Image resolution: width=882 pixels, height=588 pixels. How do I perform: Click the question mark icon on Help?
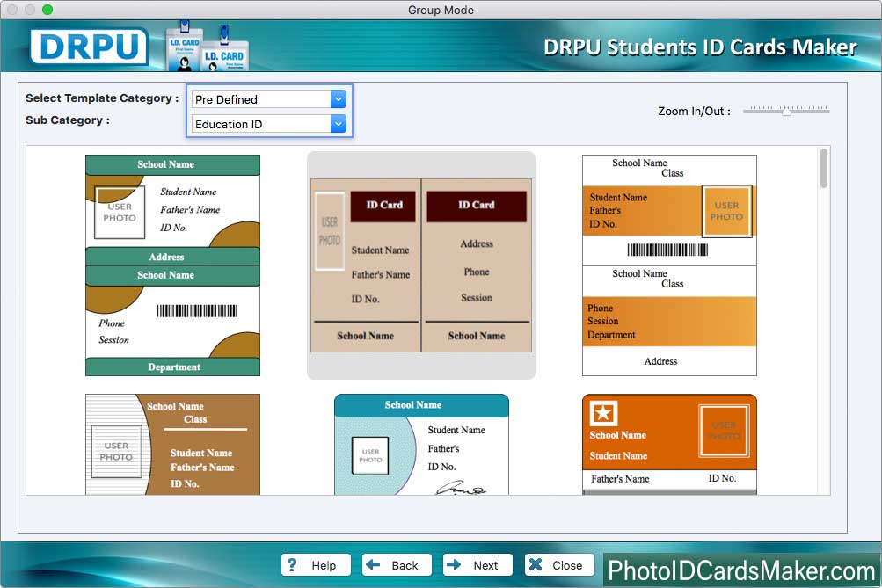pos(292,564)
